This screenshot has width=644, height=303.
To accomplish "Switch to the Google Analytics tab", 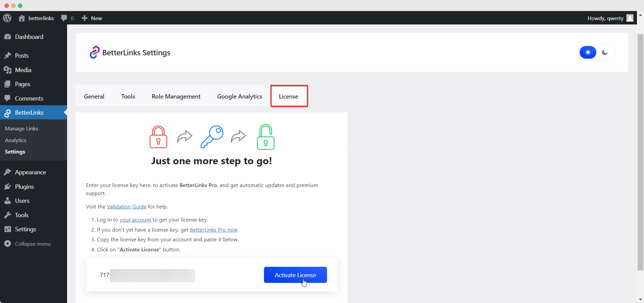I will pos(239,97).
